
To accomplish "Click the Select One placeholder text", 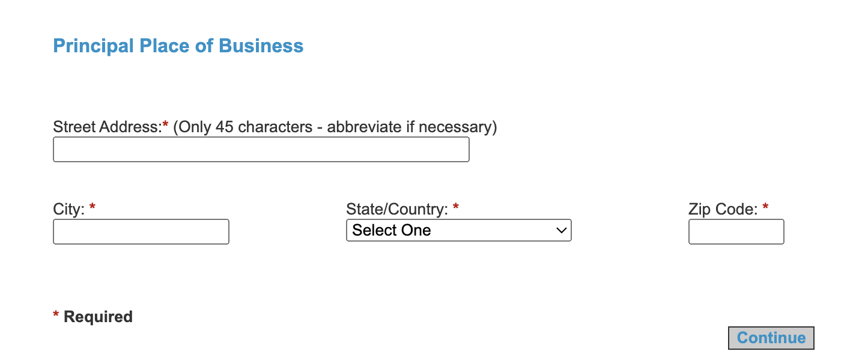I will coord(390,230).
